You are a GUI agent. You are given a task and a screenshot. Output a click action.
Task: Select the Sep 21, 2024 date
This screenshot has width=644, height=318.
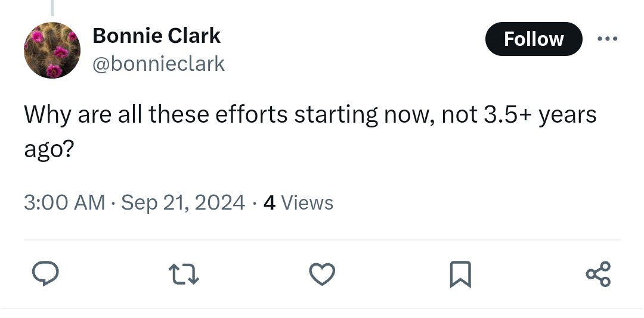(x=183, y=203)
